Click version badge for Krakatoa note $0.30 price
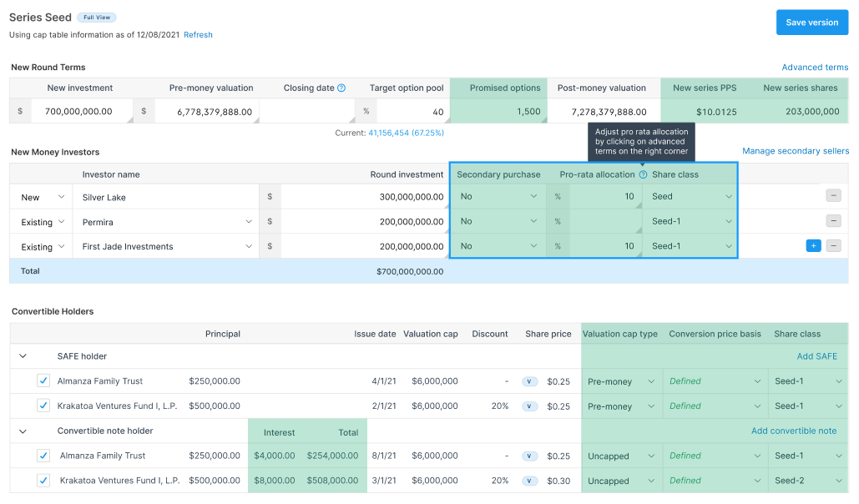 pyautogui.click(x=529, y=481)
